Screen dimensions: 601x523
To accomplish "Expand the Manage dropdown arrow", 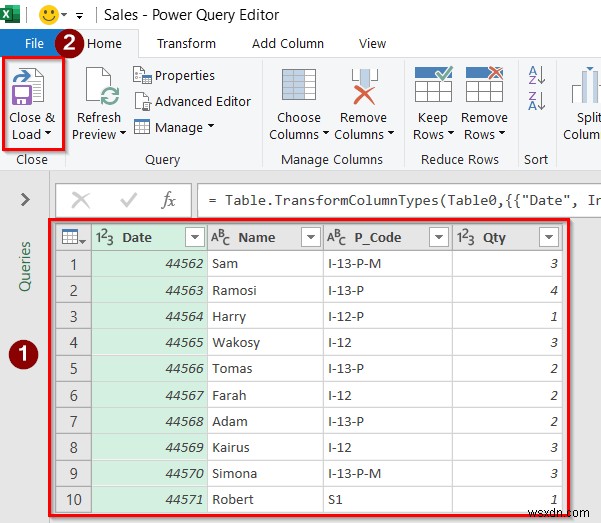I will point(211,126).
